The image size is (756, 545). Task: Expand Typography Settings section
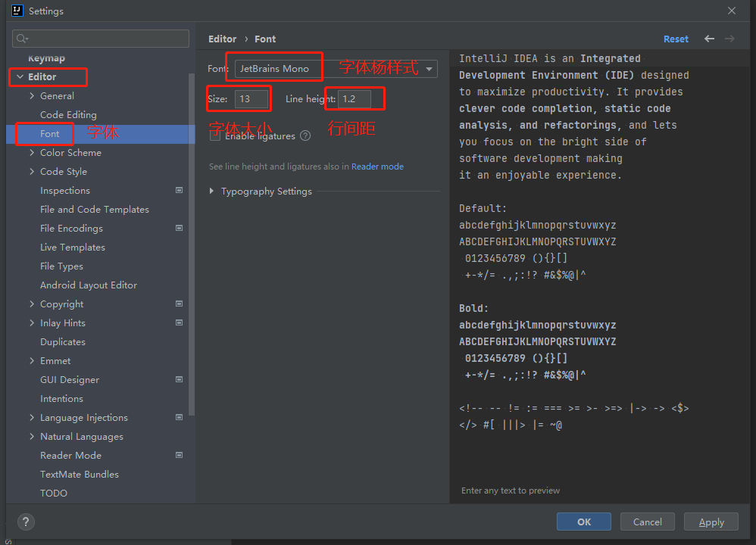(211, 192)
